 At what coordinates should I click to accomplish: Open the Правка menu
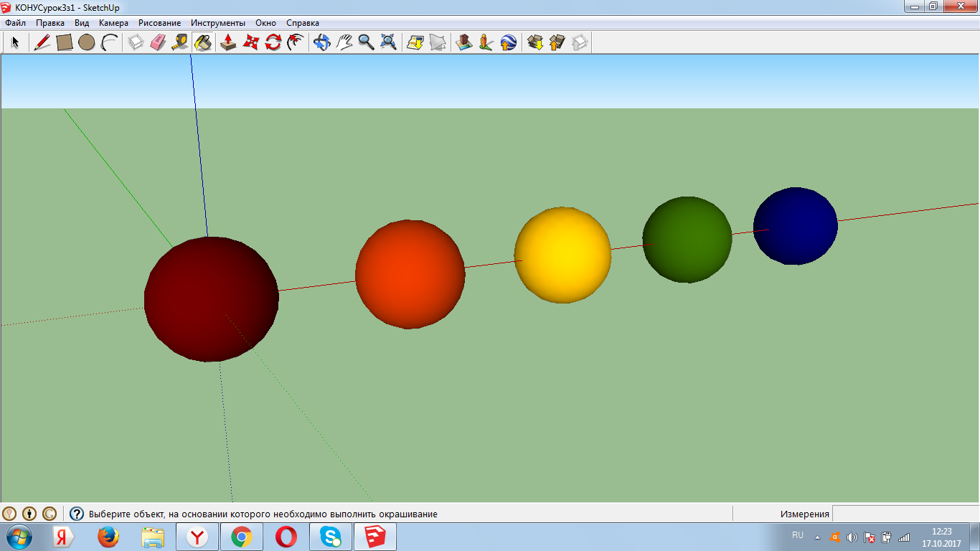pyautogui.click(x=50, y=23)
